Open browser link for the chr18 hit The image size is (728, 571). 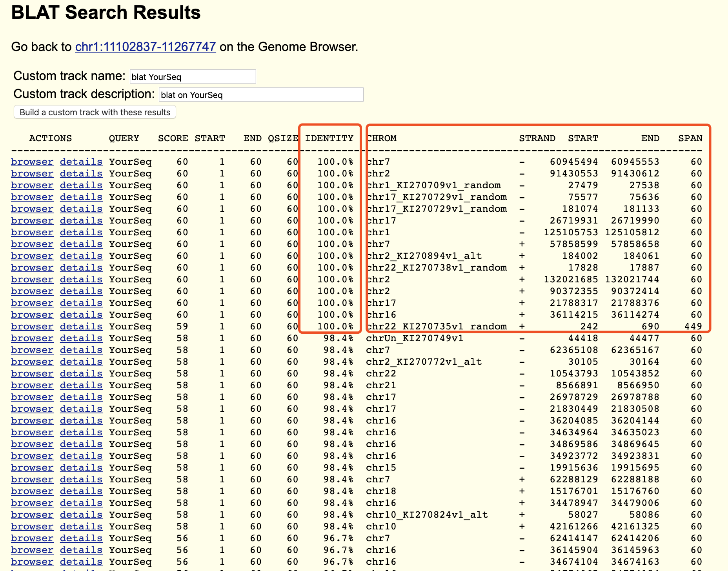coord(32,491)
